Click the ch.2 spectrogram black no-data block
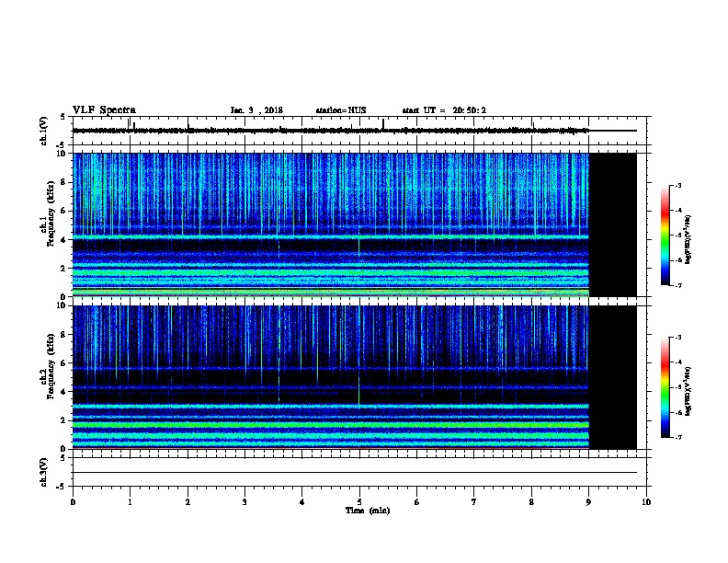The image size is (728, 563). coord(612,377)
